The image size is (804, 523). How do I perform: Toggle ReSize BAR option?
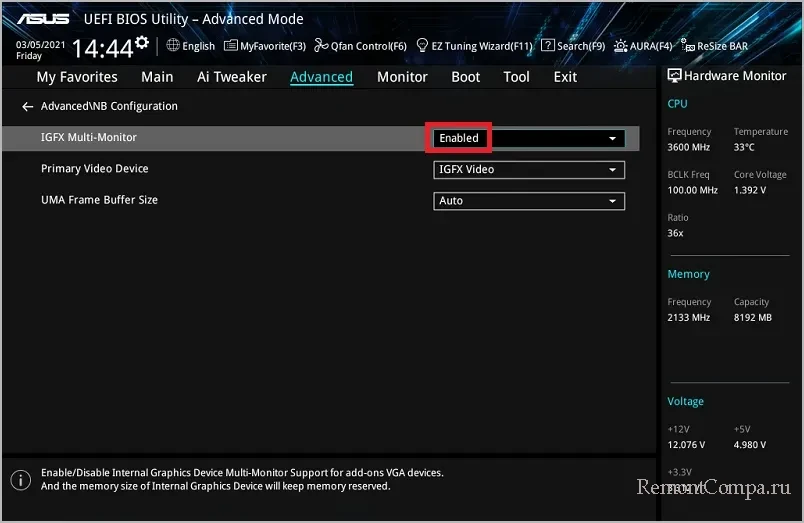(714, 46)
